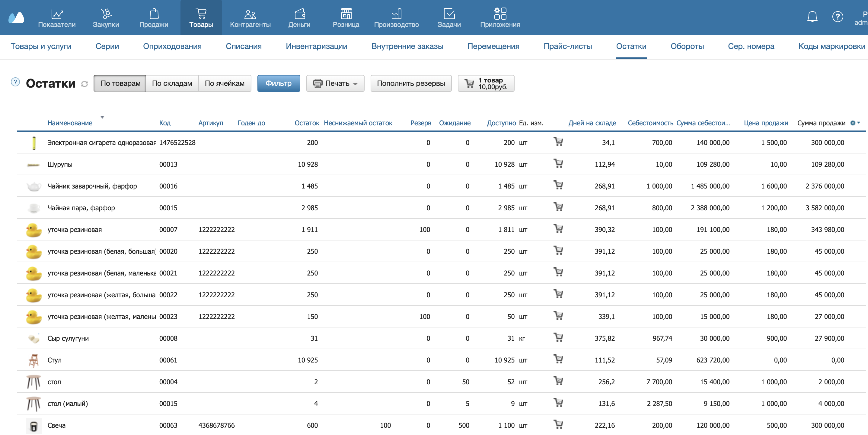868x435 pixels.
Task: Expand the Печать dropdown
Action: tap(335, 83)
